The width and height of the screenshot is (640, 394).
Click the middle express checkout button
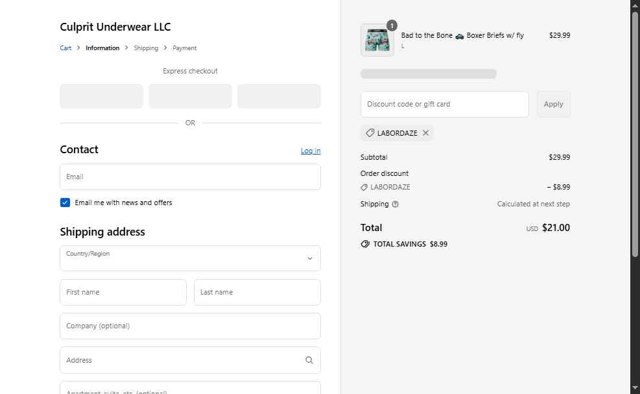[x=190, y=96]
